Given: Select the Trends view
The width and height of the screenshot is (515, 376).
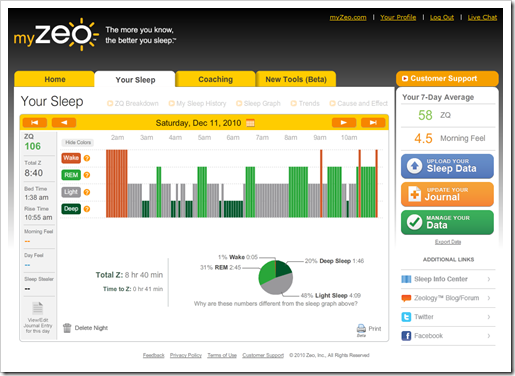Looking at the screenshot, I should click(305, 103).
